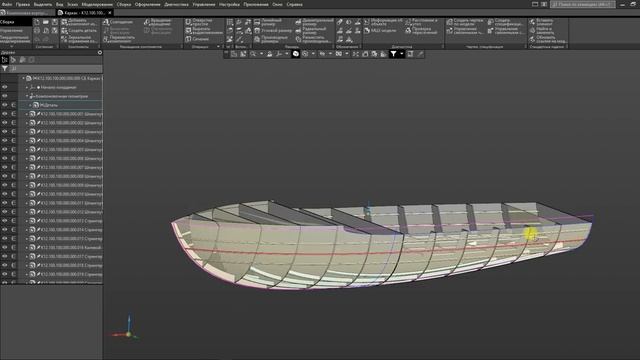Open dropdown next to view toolbar funnel

(402, 54)
